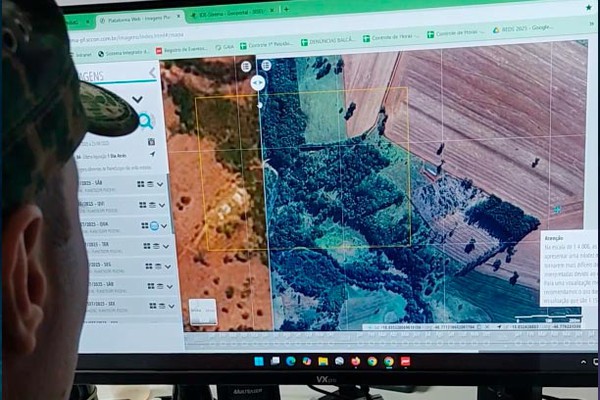
Task: Open the Controle 1º Pelotão bookmark
Action: [x=266, y=44]
